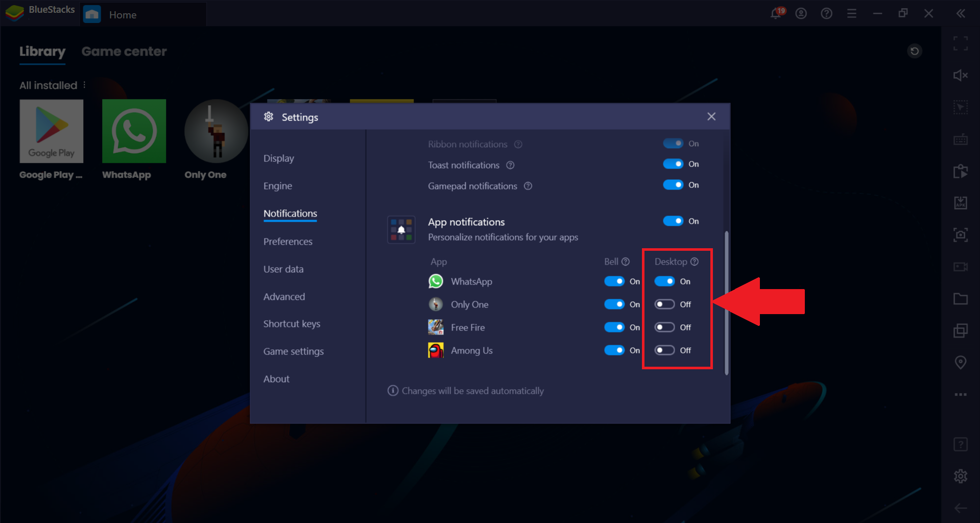Screen dimensions: 980x523
Task: Close the Settings dialog
Action: (x=711, y=116)
